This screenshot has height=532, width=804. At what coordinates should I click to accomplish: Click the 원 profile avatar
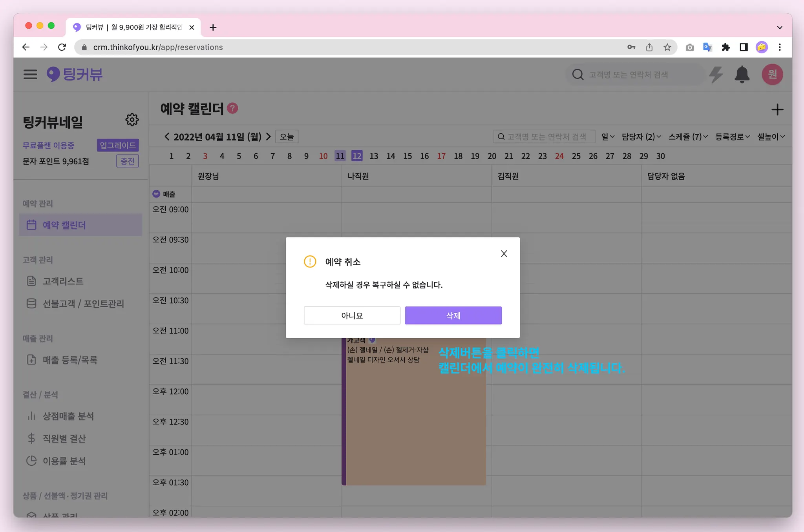click(772, 75)
